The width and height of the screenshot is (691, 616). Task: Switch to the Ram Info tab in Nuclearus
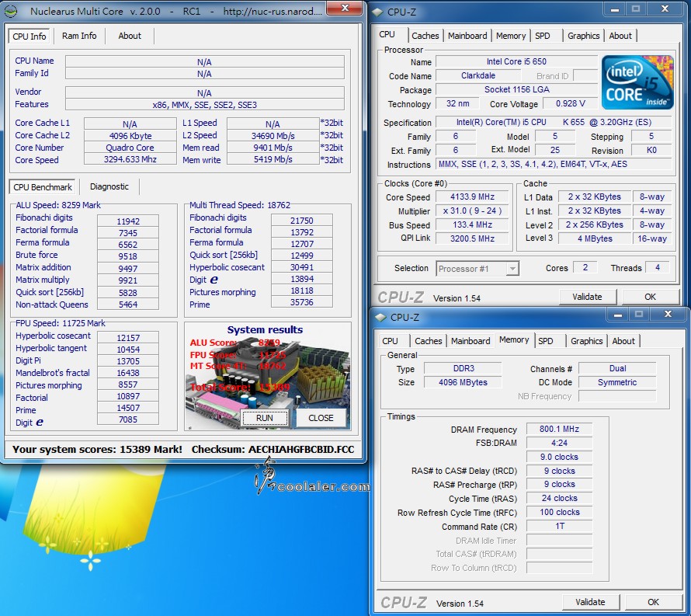(79, 36)
